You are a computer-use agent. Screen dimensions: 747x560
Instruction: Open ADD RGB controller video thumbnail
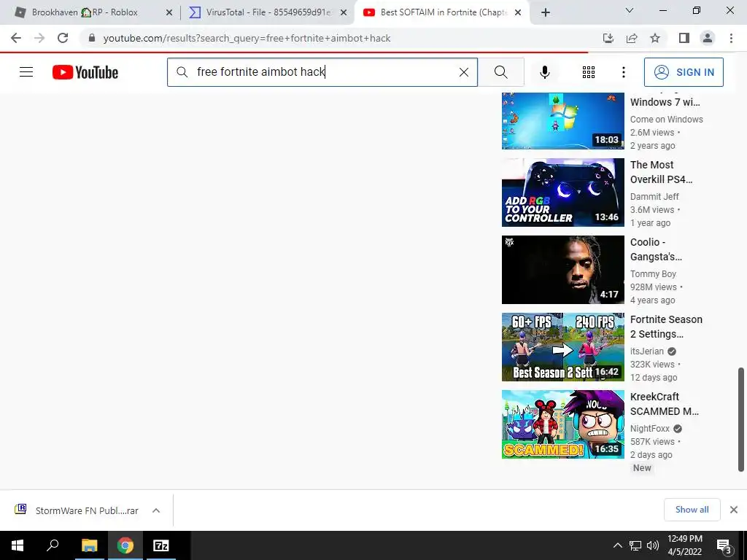click(x=562, y=192)
